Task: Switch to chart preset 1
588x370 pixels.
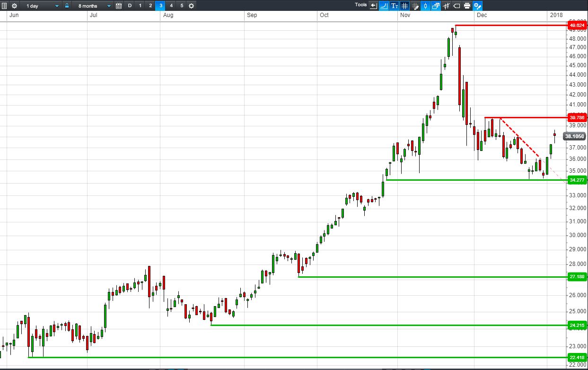Action: 140,6
